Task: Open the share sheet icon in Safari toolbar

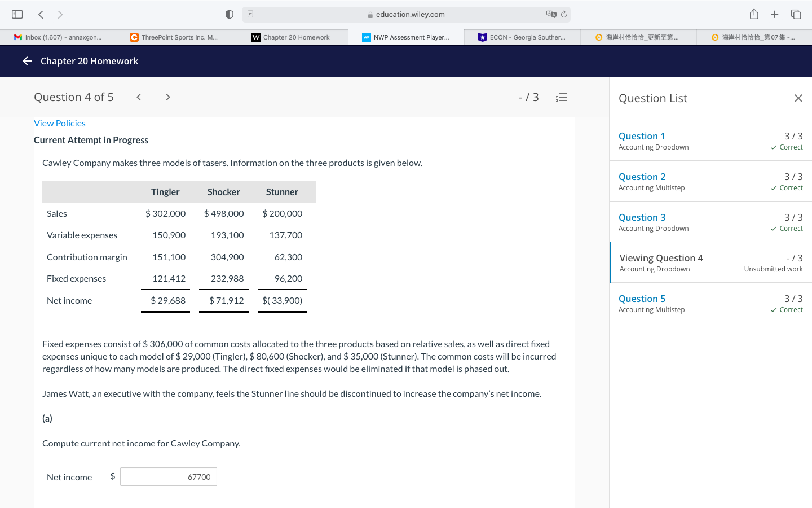Action: [x=754, y=14]
